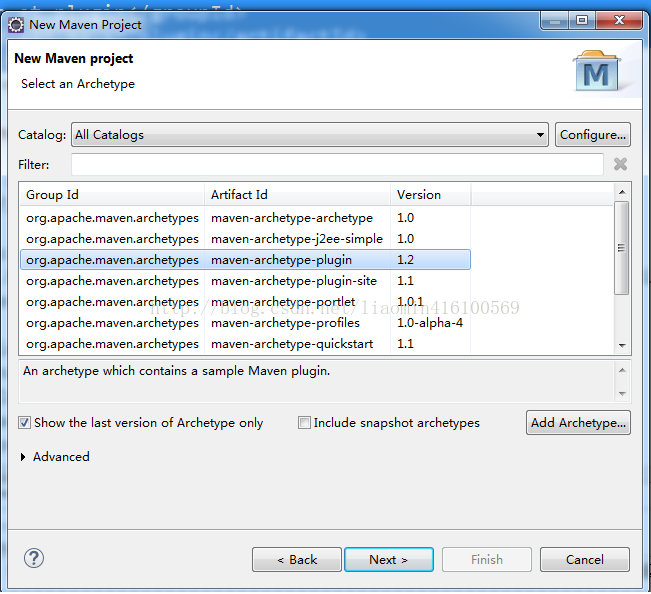The width and height of the screenshot is (651, 594).
Task: Click the Configure... button
Action: 593,134
